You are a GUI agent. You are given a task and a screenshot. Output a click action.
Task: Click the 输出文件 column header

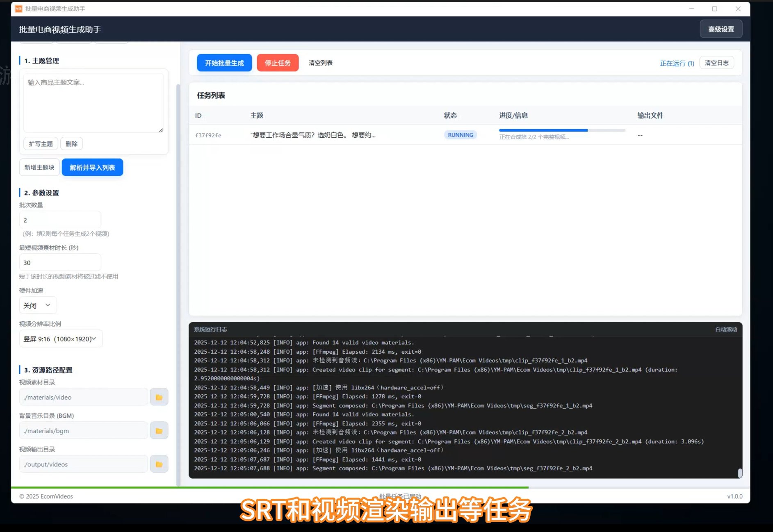click(x=650, y=116)
